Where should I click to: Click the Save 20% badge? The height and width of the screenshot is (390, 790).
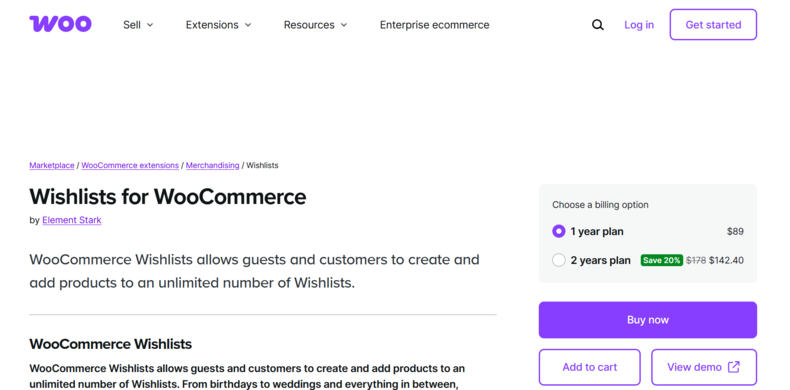(662, 260)
